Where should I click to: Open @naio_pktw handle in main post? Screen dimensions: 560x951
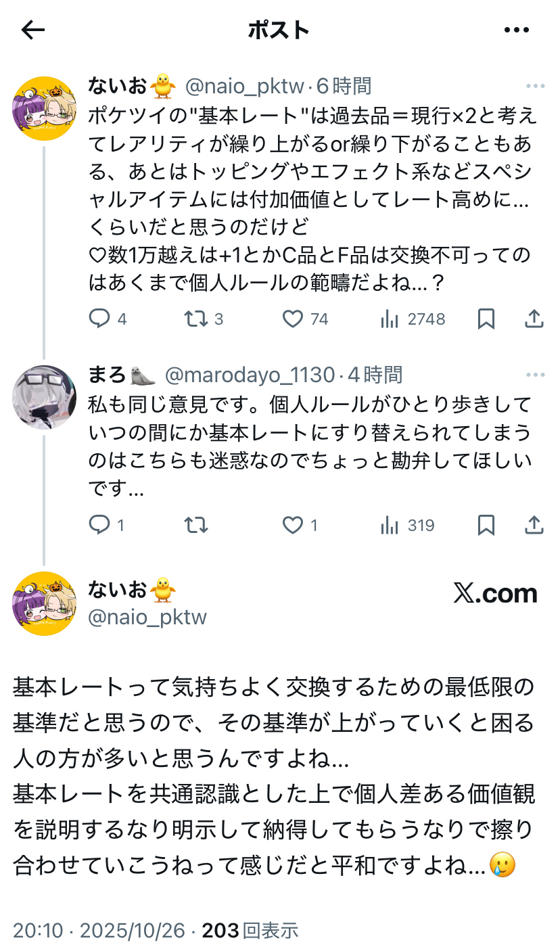pos(147,617)
